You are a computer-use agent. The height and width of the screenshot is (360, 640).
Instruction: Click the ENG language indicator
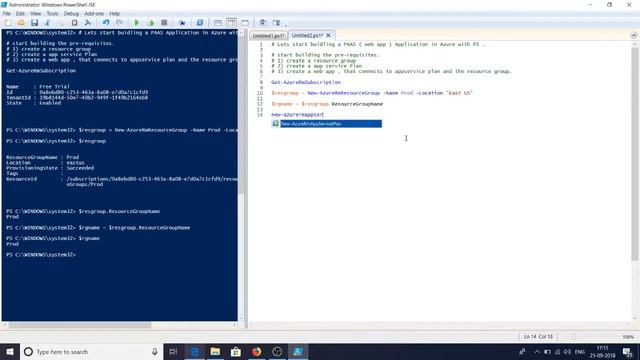click(x=580, y=351)
